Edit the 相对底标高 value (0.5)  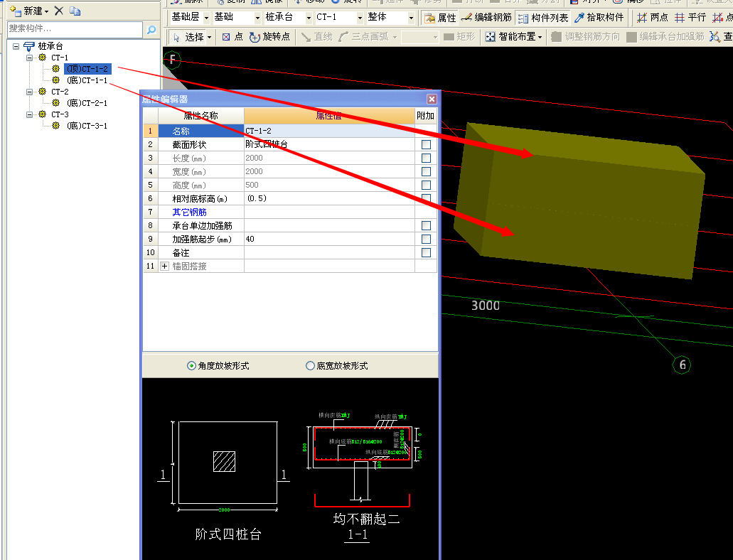coord(329,199)
